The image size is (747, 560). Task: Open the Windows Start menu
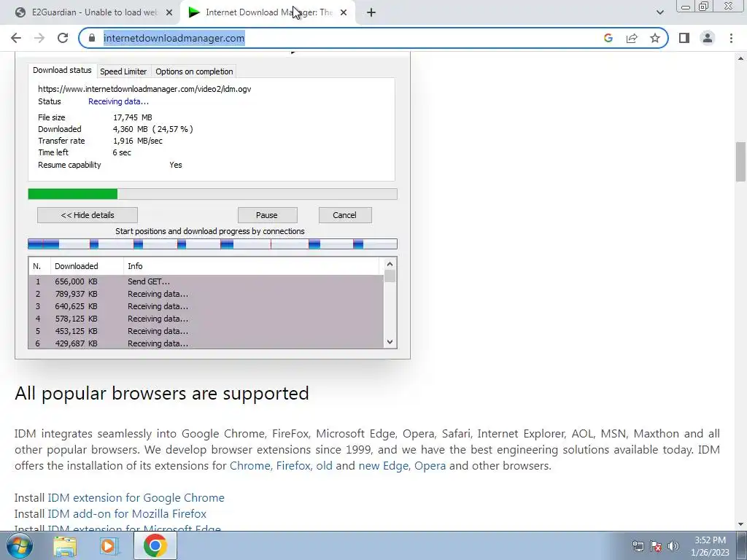click(x=19, y=545)
